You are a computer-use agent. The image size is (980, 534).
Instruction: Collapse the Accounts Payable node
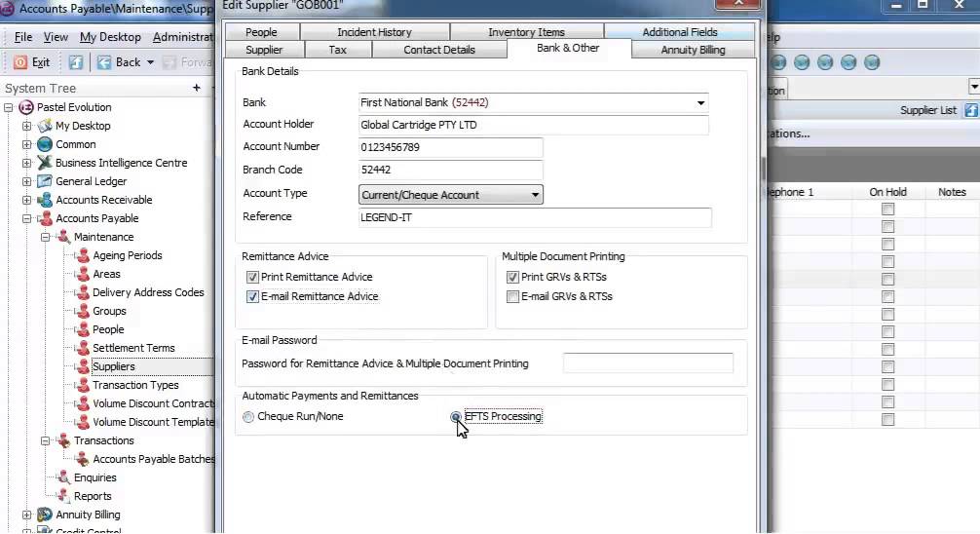[27, 218]
